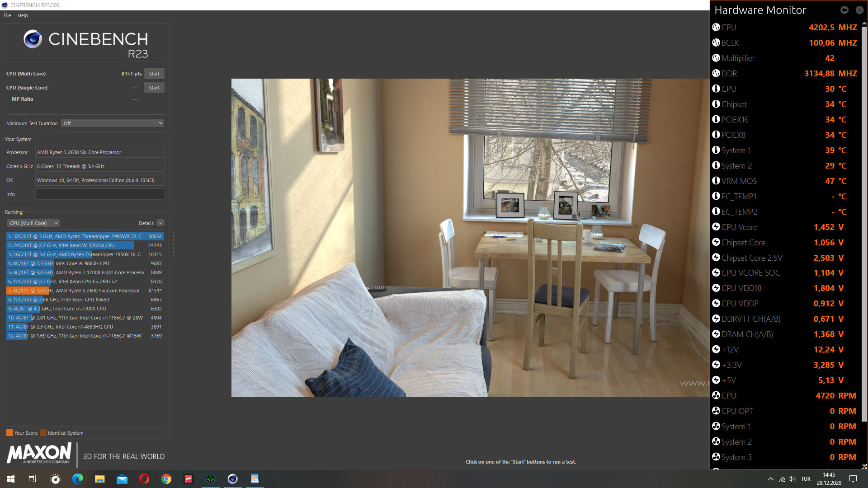Select the i7-1165G7 @15W ranking row
The image size is (868, 488).
[x=85, y=336]
